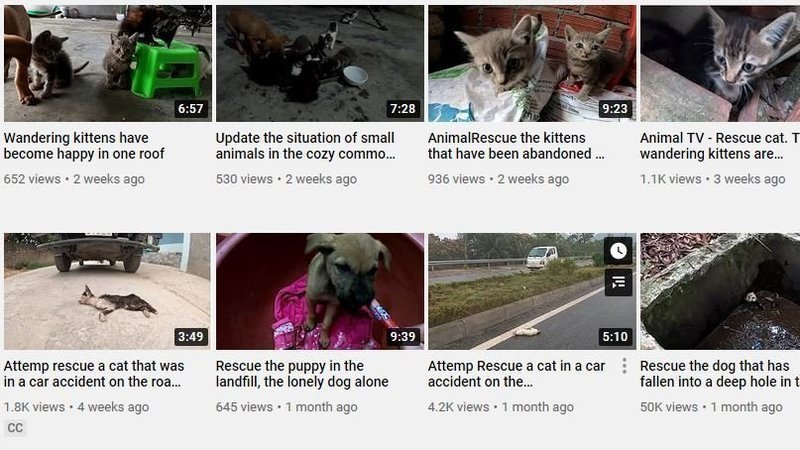Open 'Update the situation of small animals' title
The height and width of the screenshot is (450, 800).
coord(305,146)
